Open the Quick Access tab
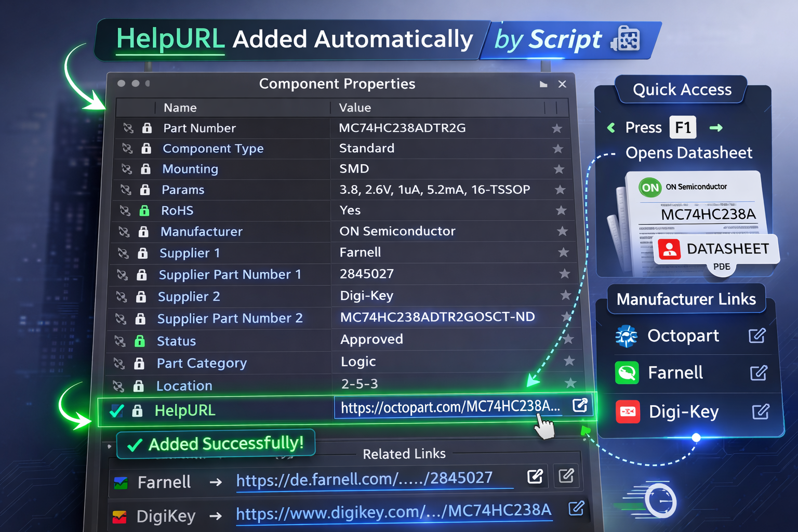 [682, 89]
